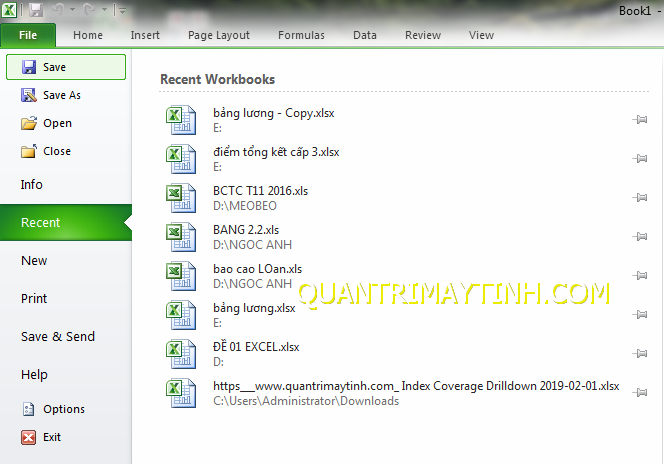Open the Redo history dropdown arrow

(x=104, y=10)
